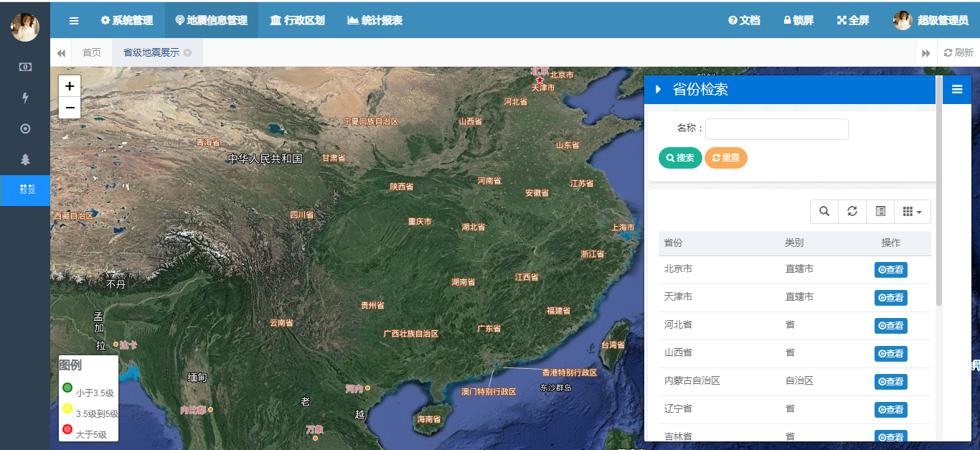This screenshot has height=450, width=980.
Task: Click the yellow 3.5级到5级 legend swatch
Action: (x=67, y=408)
